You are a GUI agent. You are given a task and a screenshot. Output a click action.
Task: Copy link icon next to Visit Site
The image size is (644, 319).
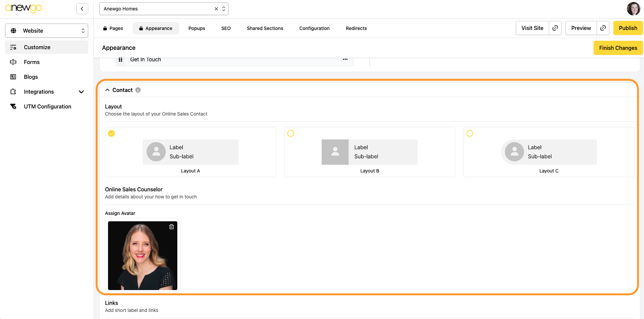pyautogui.click(x=555, y=28)
